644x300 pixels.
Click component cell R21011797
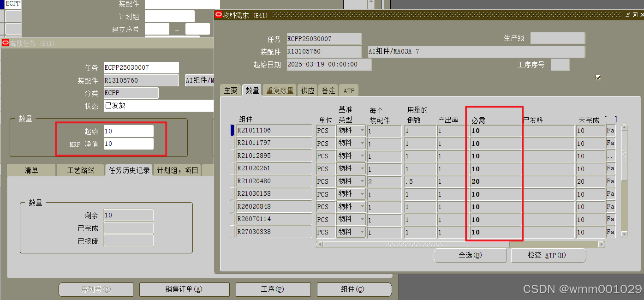tap(274, 144)
